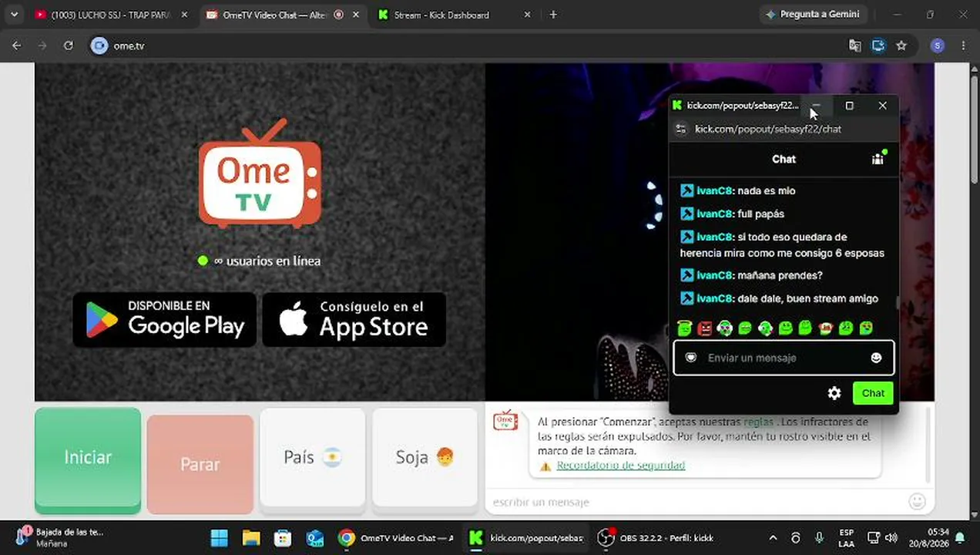The width and height of the screenshot is (980, 555).
Task: Click IvanC8 username on 'mañana prendes?'
Action: (714, 275)
